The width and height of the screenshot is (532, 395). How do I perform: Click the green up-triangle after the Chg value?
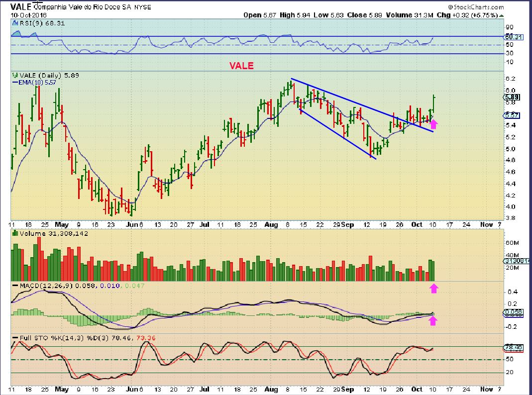pyautogui.click(x=502, y=15)
